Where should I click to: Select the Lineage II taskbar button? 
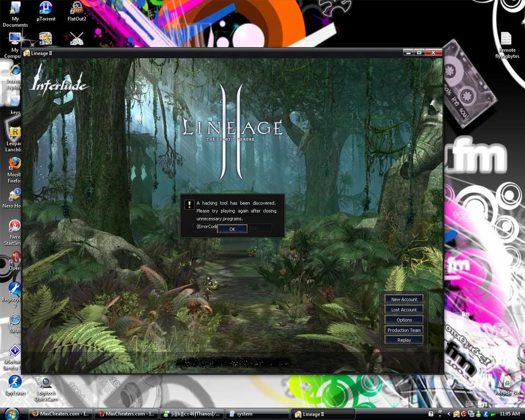[x=323, y=414]
